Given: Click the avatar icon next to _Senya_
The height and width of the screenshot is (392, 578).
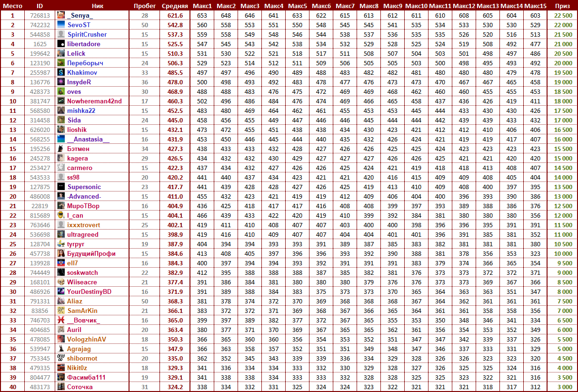Looking at the screenshot, I should coord(61,15).
